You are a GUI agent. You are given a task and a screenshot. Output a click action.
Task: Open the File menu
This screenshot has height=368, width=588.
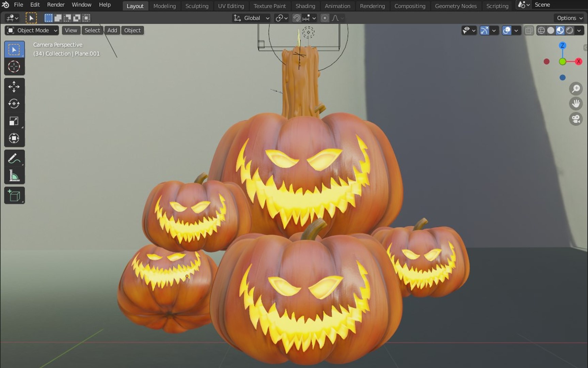pyautogui.click(x=18, y=5)
